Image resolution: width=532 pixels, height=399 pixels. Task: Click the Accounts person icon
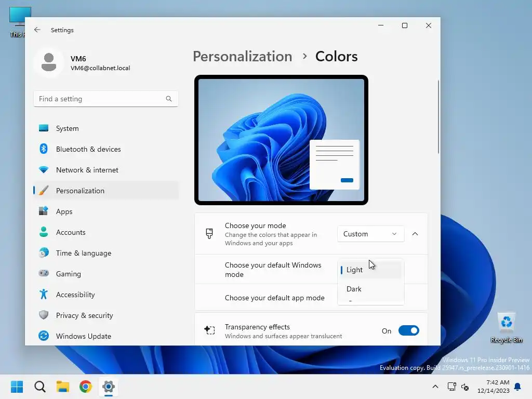[44, 232]
